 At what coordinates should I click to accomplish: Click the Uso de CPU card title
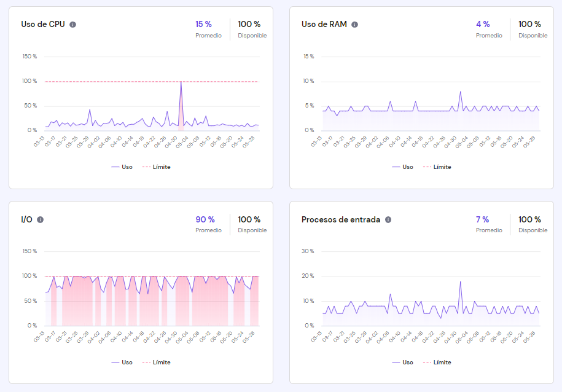click(x=42, y=25)
